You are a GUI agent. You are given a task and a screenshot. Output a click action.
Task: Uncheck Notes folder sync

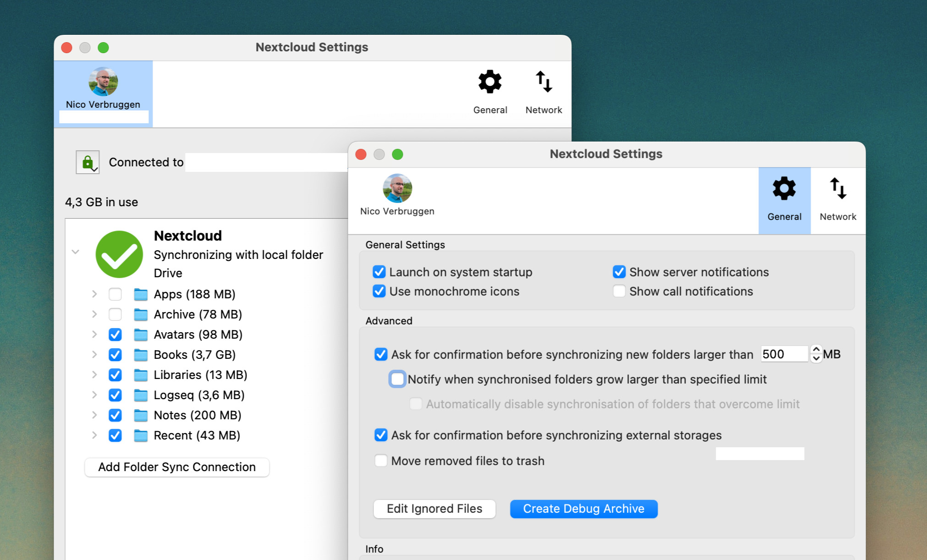click(x=115, y=415)
